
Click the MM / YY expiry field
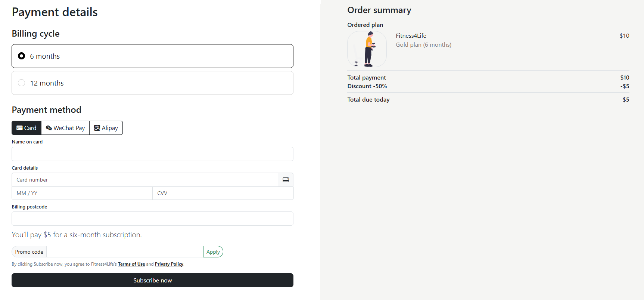tap(82, 193)
